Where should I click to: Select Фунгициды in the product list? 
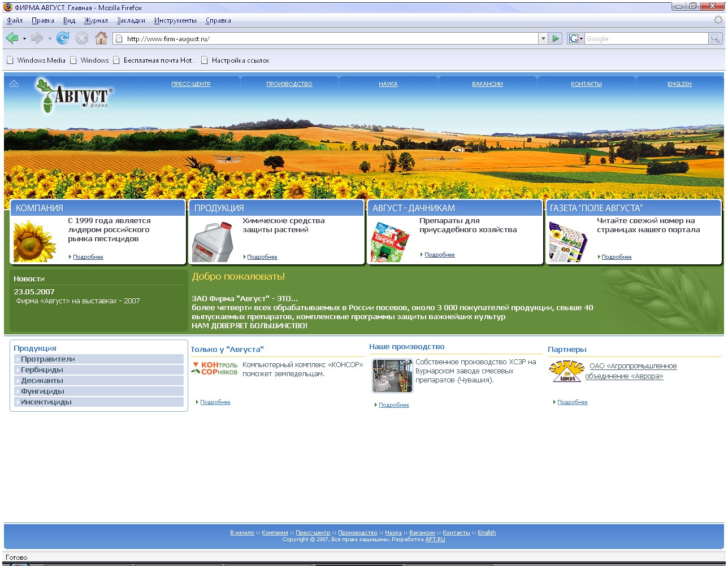coord(99,391)
